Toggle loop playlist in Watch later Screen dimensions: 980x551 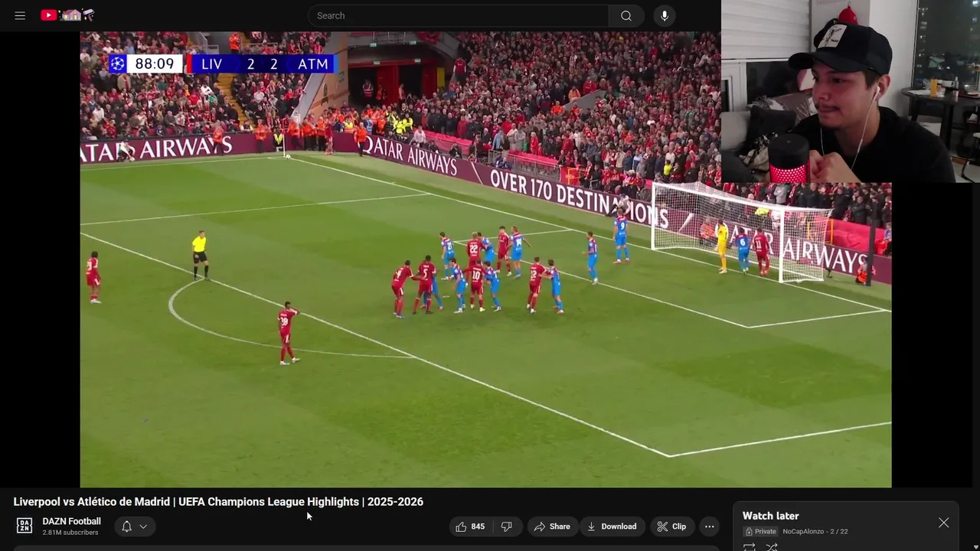point(749,546)
